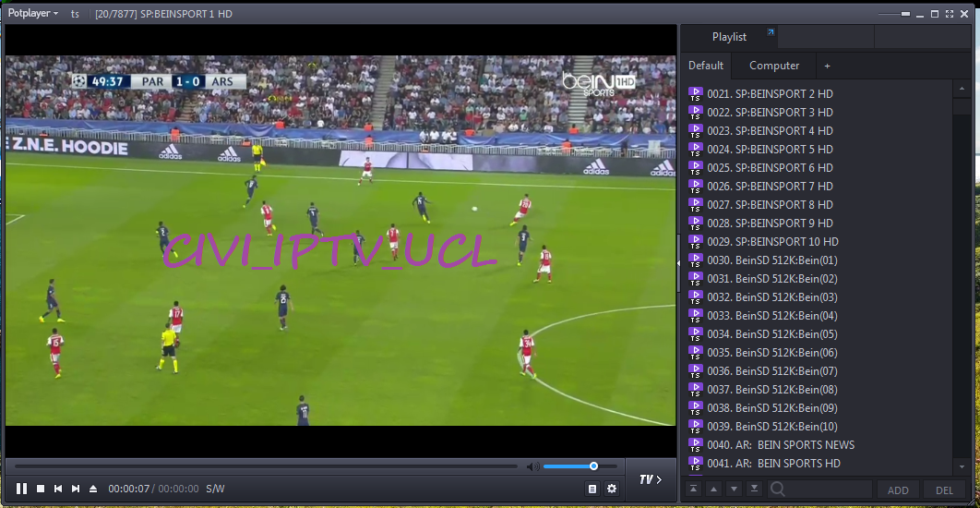Image resolution: width=980 pixels, height=508 pixels.
Task: Switch to the Computer playlist tab
Action: [x=774, y=66]
